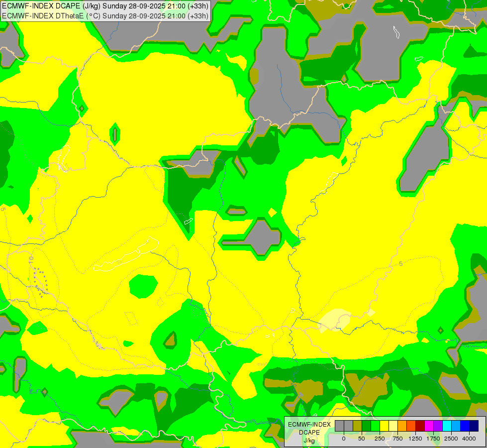
Task: Click the legend value 1750
Action: click(433, 439)
